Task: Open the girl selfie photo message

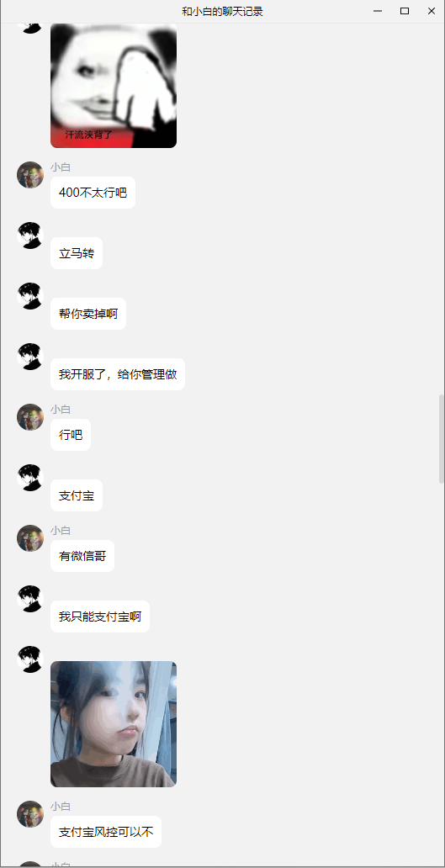Action: tap(114, 723)
